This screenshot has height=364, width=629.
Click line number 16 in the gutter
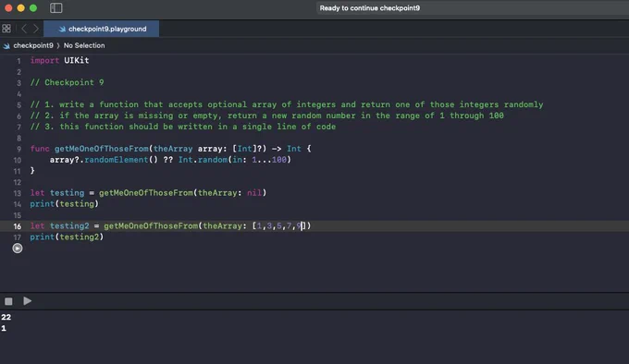click(x=18, y=226)
